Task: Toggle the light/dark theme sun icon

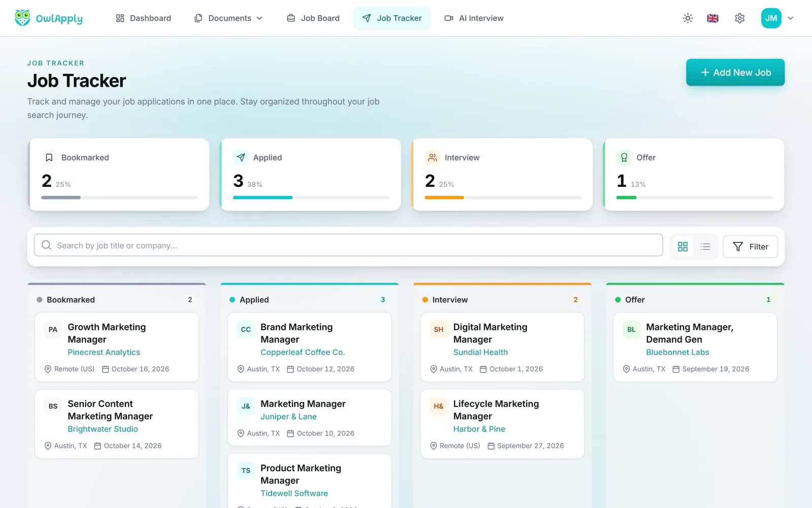Action: click(688, 18)
